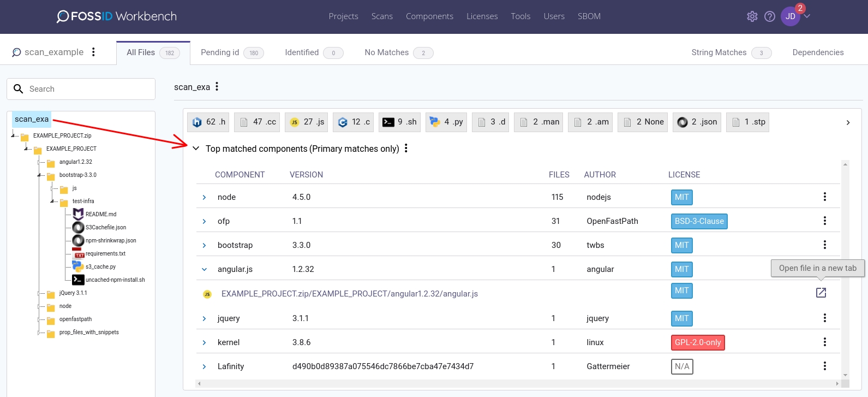868x397 pixels.
Task: Open kebab menu for Top matched components
Action: click(x=406, y=149)
